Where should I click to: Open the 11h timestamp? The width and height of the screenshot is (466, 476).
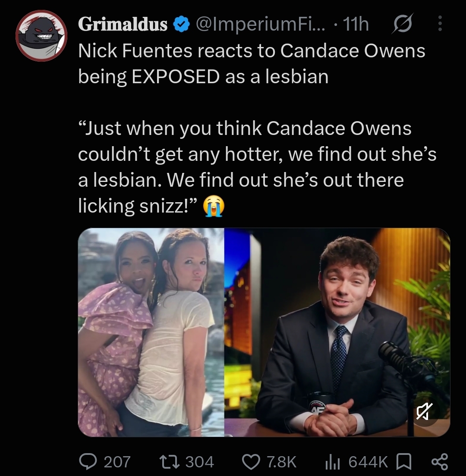(356, 24)
